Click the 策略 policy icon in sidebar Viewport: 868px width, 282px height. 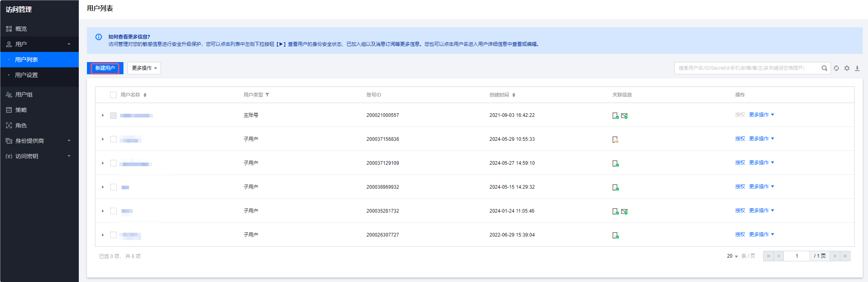[9, 110]
